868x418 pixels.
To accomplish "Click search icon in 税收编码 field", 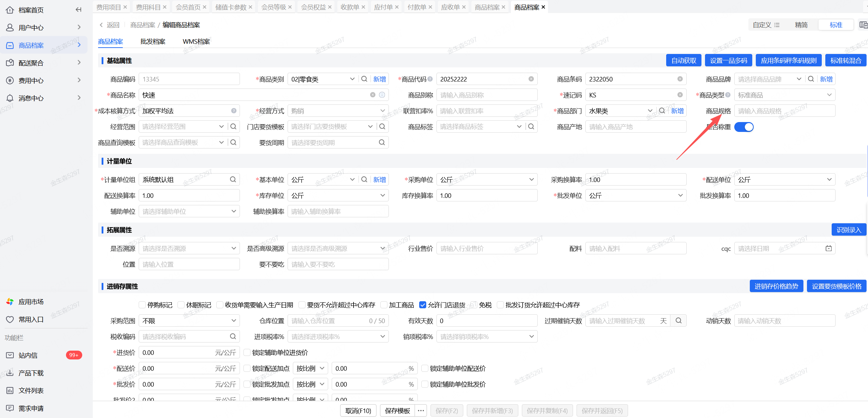I will (x=233, y=337).
